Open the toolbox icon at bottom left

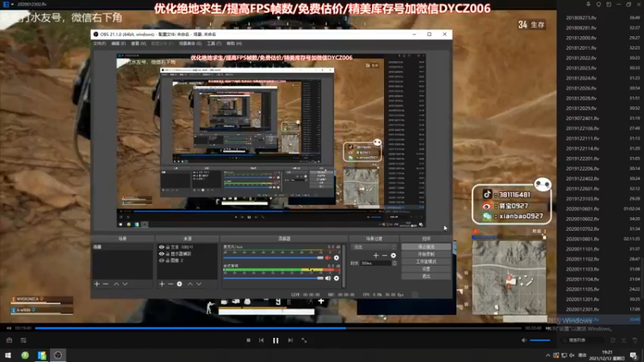coord(9,340)
